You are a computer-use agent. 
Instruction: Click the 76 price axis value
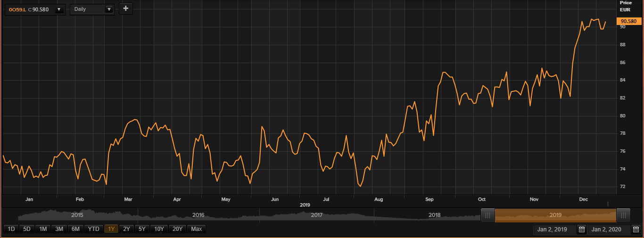pyautogui.click(x=623, y=151)
